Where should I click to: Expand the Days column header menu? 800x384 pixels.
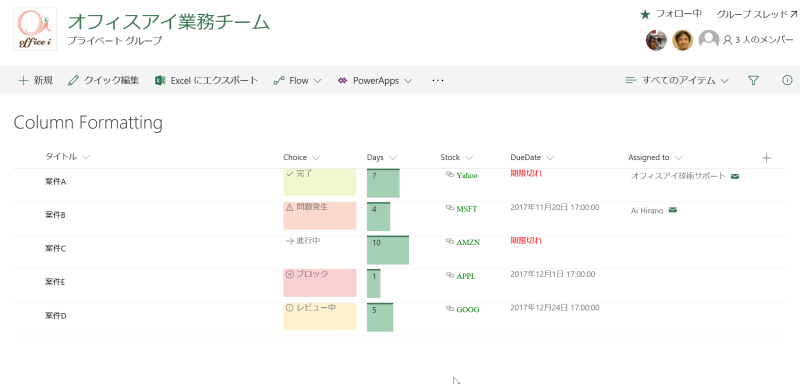[392, 158]
